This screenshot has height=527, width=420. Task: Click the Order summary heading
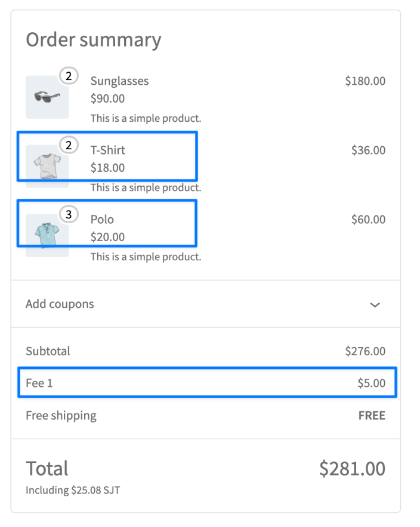point(93,39)
